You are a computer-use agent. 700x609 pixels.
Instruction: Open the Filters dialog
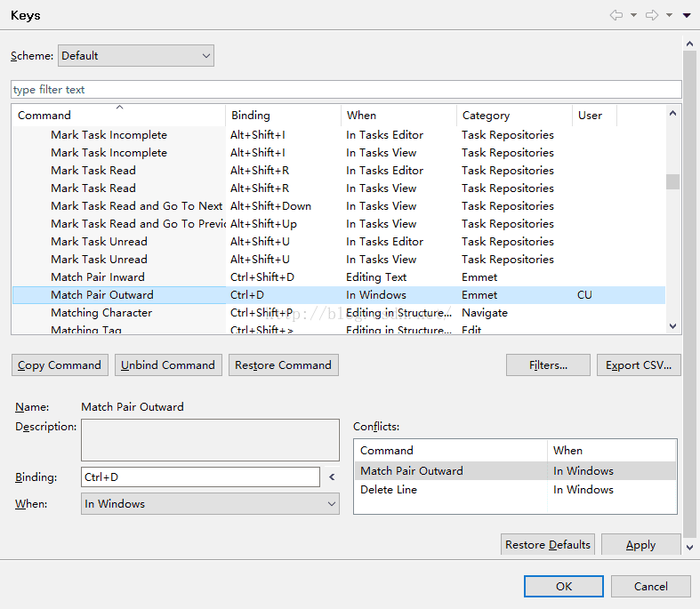click(548, 365)
